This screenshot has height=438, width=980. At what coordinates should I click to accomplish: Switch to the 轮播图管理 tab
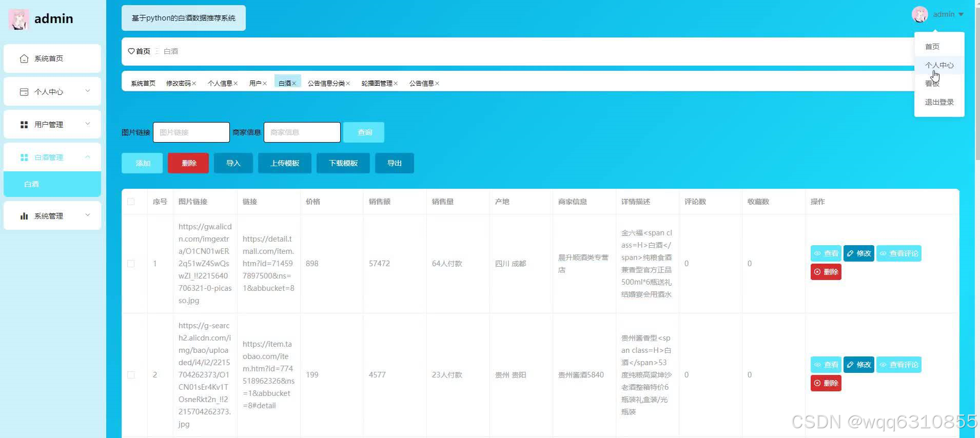377,84
